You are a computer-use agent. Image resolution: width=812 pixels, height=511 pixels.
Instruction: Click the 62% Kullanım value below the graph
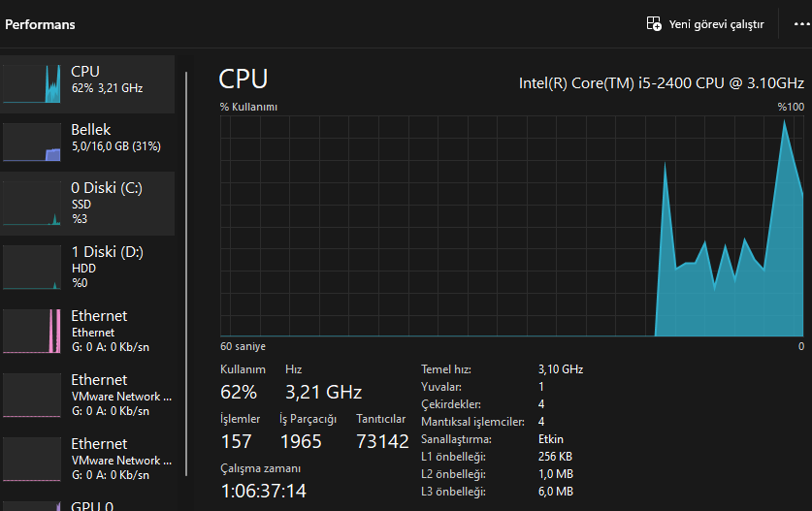click(239, 392)
